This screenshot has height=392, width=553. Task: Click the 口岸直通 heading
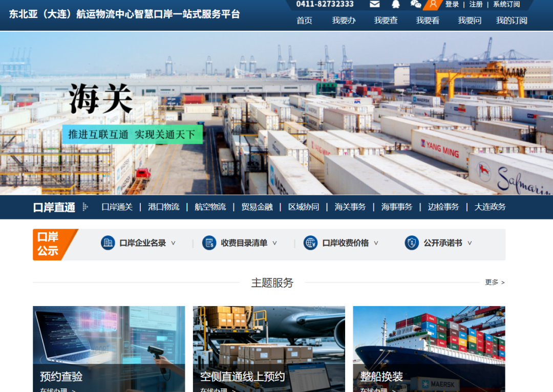pos(54,207)
